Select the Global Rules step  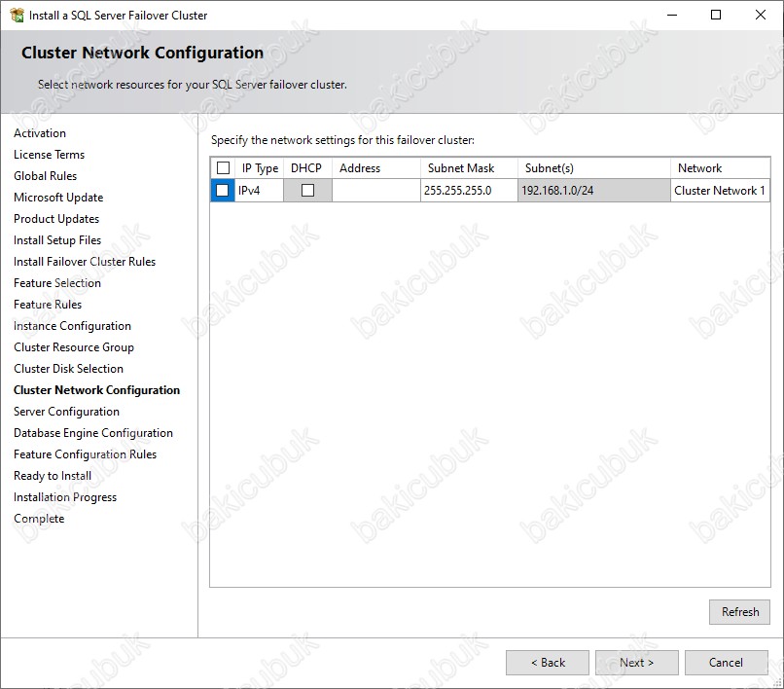46,176
